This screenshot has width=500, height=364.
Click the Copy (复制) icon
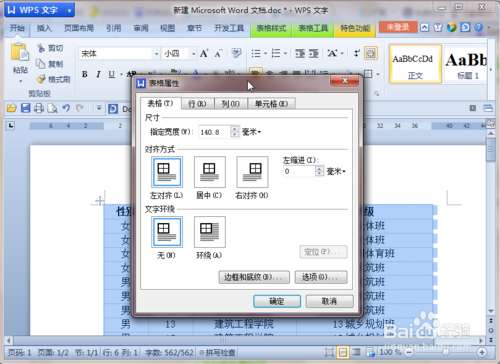[x=41, y=64]
